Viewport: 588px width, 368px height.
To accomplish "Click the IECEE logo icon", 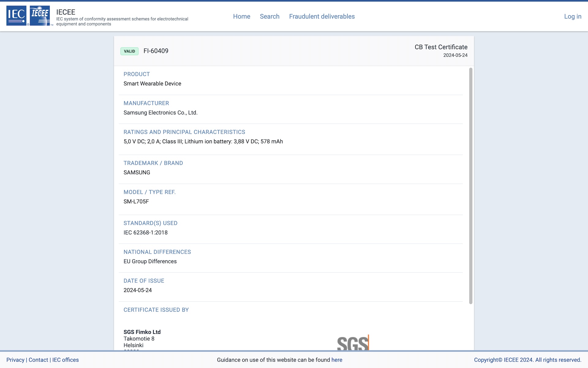I will pyautogui.click(x=40, y=15).
